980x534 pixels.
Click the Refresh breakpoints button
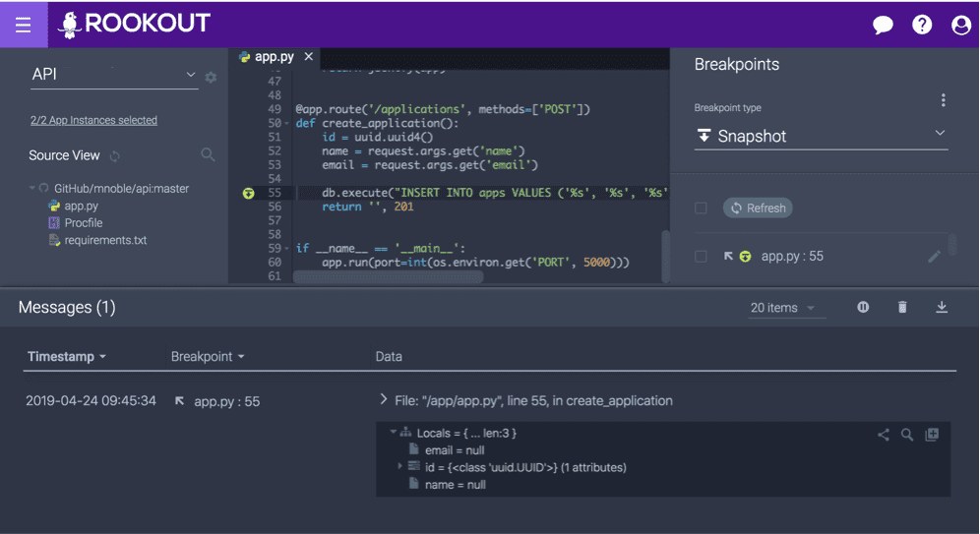tap(757, 208)
